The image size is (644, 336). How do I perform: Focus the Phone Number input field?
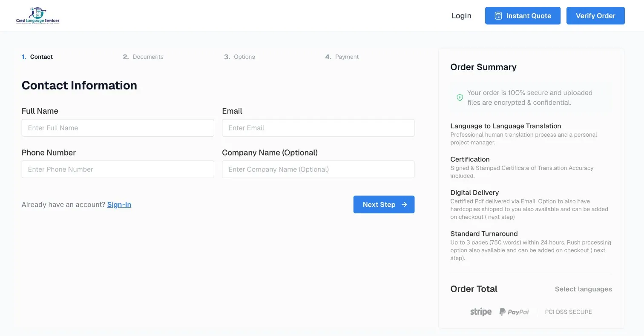point(118,169)
